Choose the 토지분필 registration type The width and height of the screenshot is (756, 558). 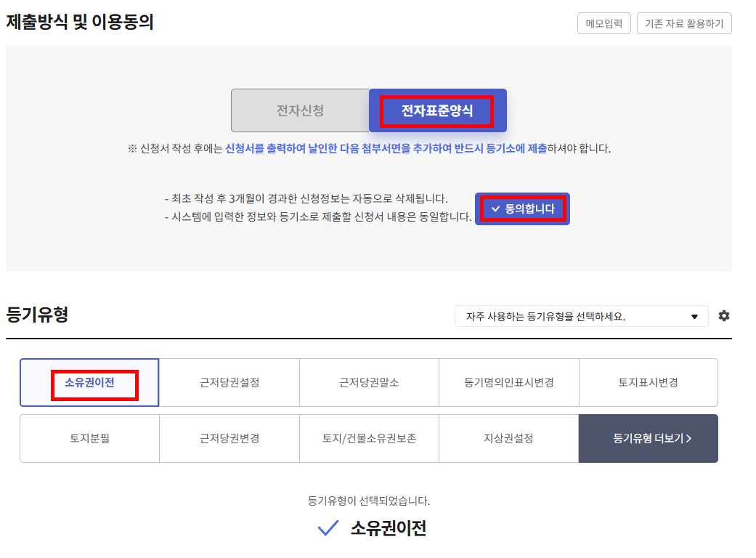89,438
